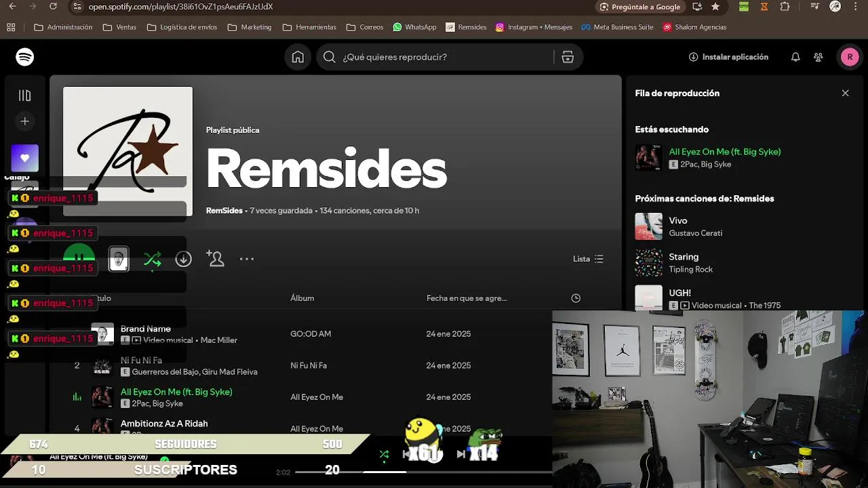
Task: Open WhatsApp bookmark
Action: point(414,27)
